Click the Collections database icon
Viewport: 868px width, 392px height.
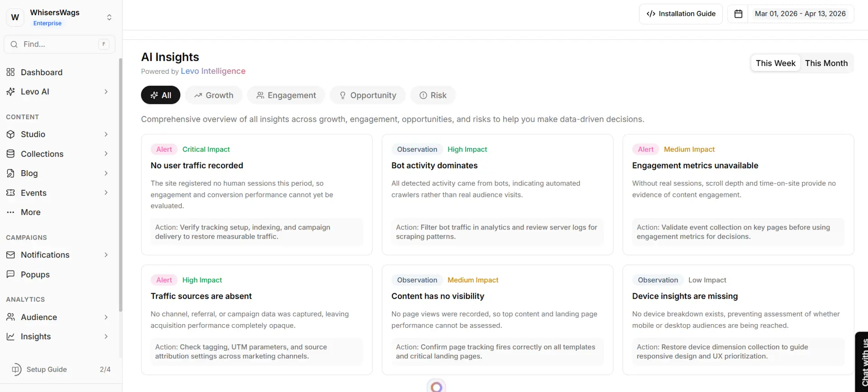click(10, 154)
